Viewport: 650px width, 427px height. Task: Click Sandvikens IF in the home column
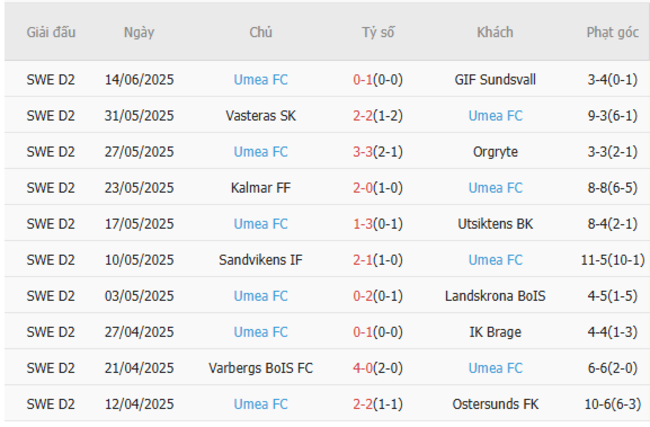261,259
